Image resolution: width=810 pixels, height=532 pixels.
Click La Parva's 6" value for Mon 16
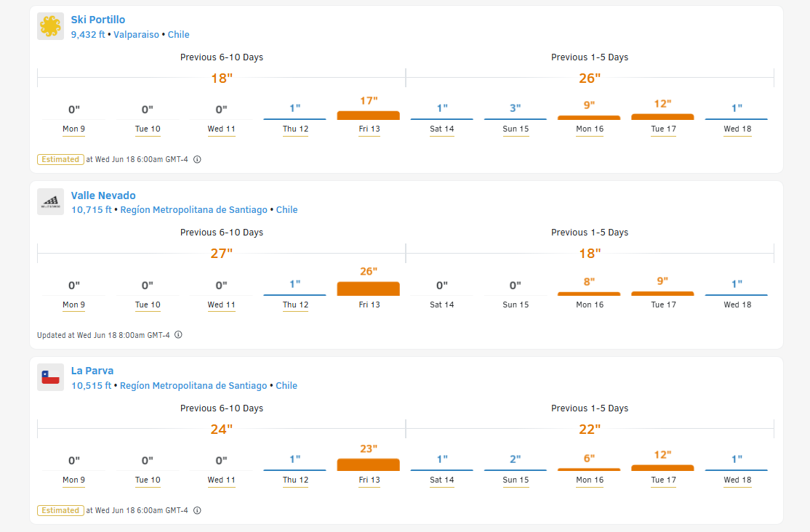589,459
